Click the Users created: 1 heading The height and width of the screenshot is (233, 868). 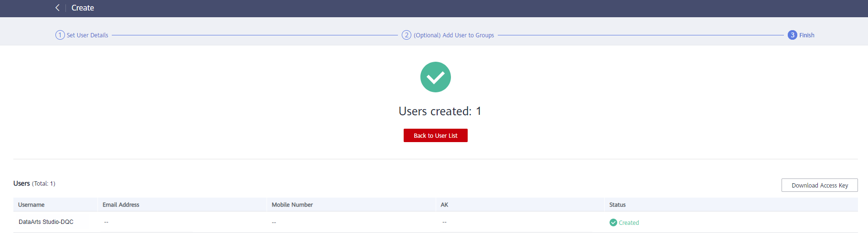(440, 111)
